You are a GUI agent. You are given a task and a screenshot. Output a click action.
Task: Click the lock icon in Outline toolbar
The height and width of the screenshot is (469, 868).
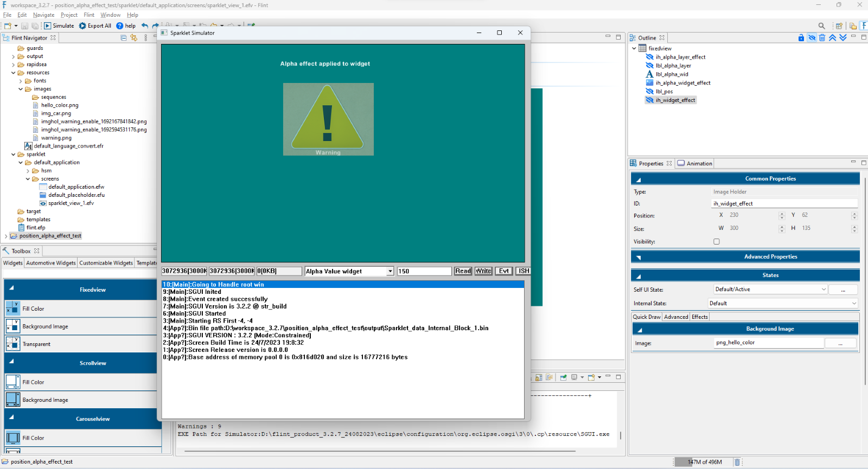pyautogui.click(x=801, y=37)
